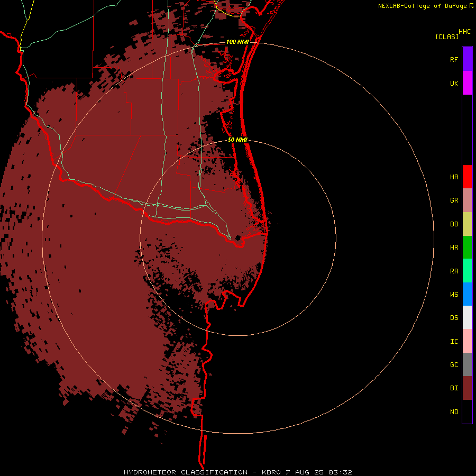Image resolution: width=476 pixels, height=476 pixels.
Task: Click the UK magenta legend swatch
Action: tap(467, 83)
